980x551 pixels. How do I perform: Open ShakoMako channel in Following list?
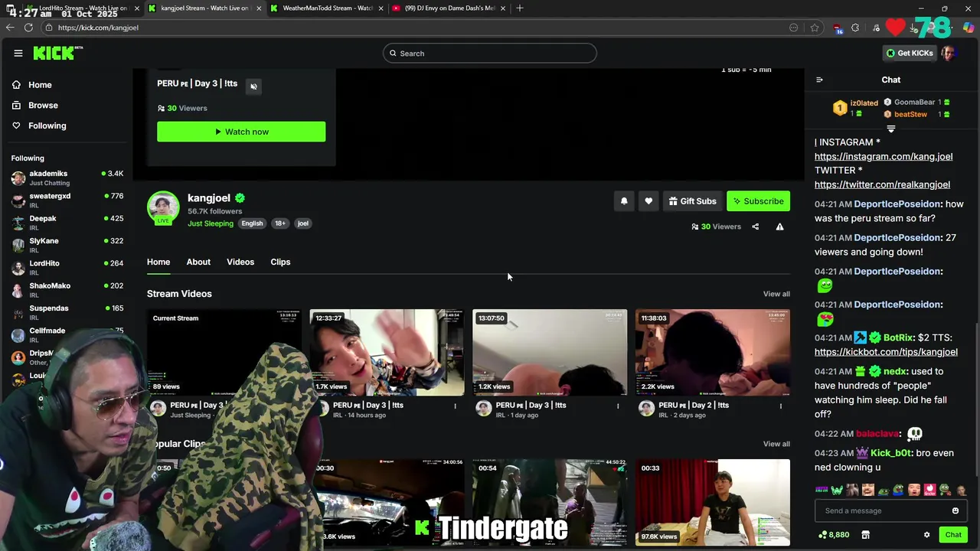(x=67, y=290)
